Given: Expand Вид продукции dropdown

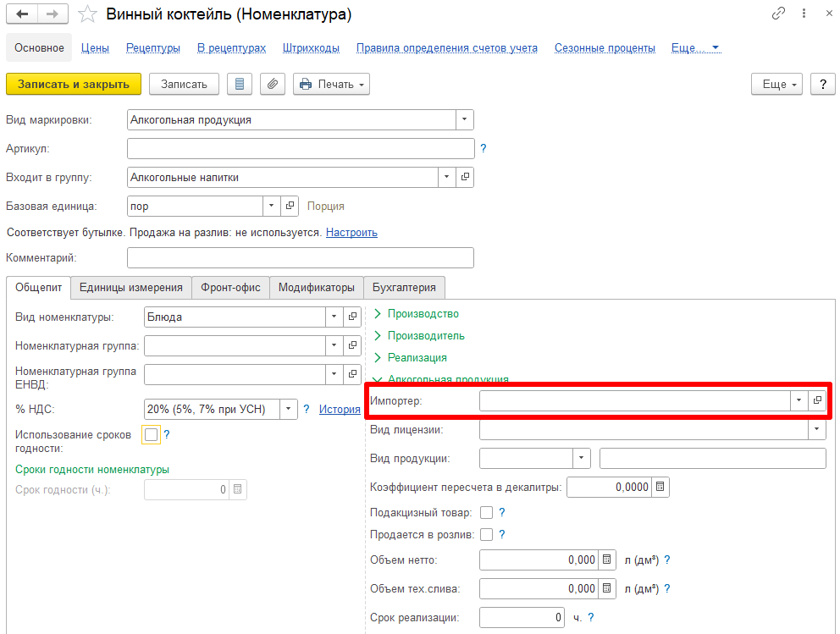Looking at the screenshot, I should [x=581, y=459].
